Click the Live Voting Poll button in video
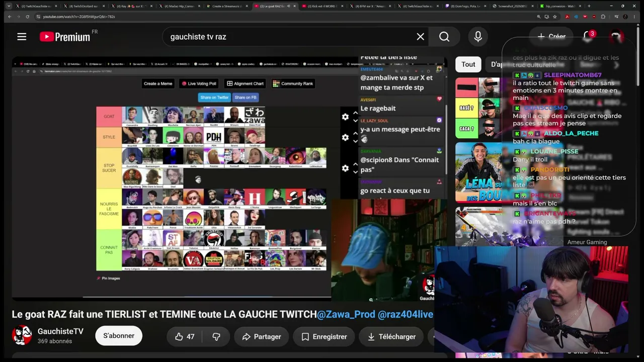Viewport: 644px width, 362px height. [x=199, y=83]
